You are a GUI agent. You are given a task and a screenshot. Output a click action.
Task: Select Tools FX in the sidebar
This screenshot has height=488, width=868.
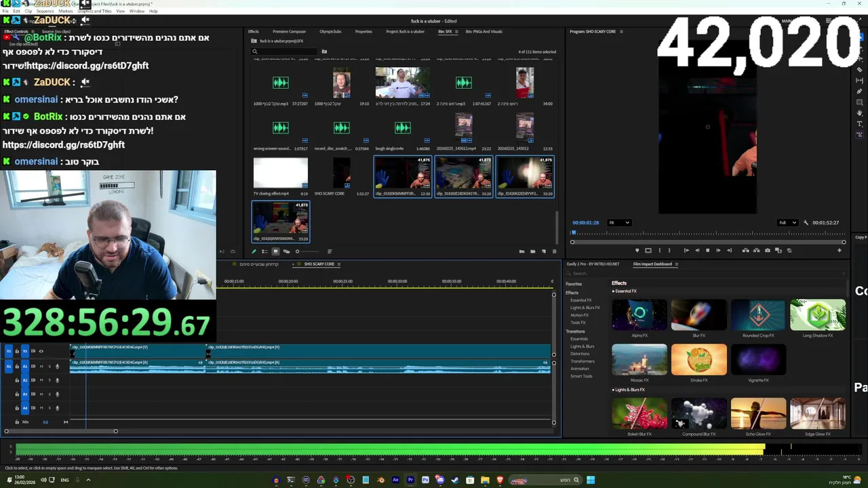pyautogui.click(x=578, y=323)
